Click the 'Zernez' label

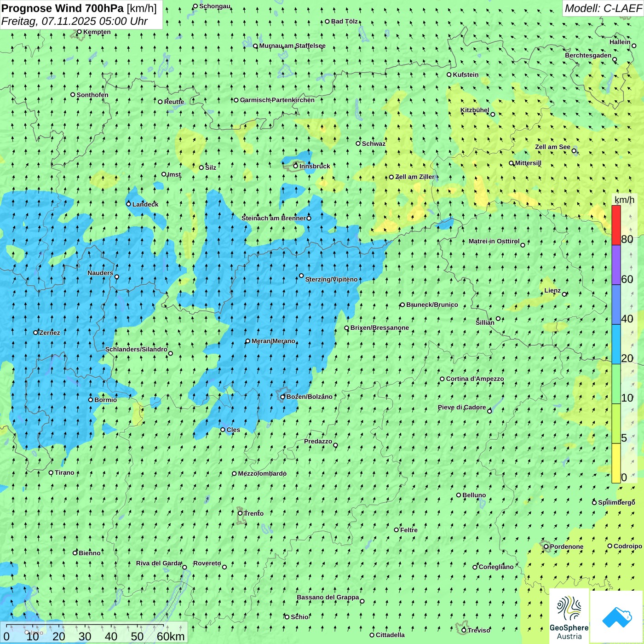50,333
